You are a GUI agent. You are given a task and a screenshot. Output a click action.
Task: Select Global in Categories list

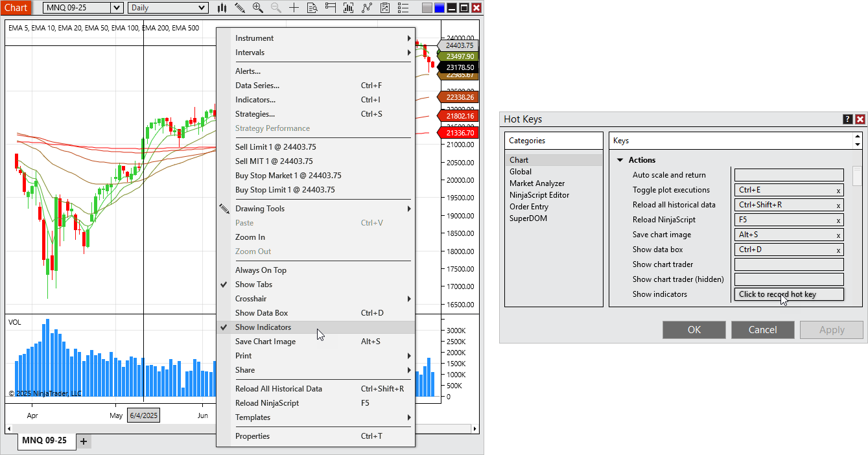pos(521,172)
